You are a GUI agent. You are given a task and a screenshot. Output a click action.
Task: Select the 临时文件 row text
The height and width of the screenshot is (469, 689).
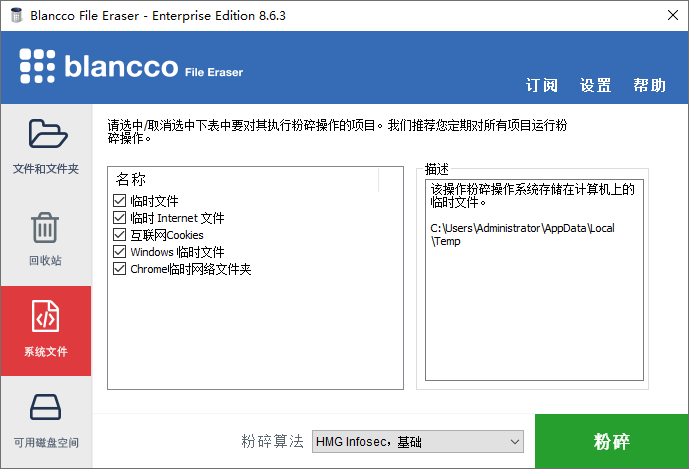point(154,201)
